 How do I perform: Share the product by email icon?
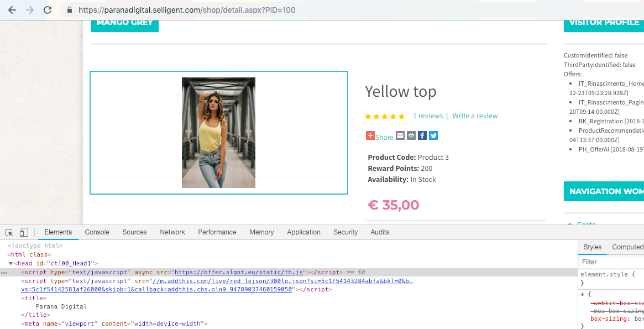(400, 135)
